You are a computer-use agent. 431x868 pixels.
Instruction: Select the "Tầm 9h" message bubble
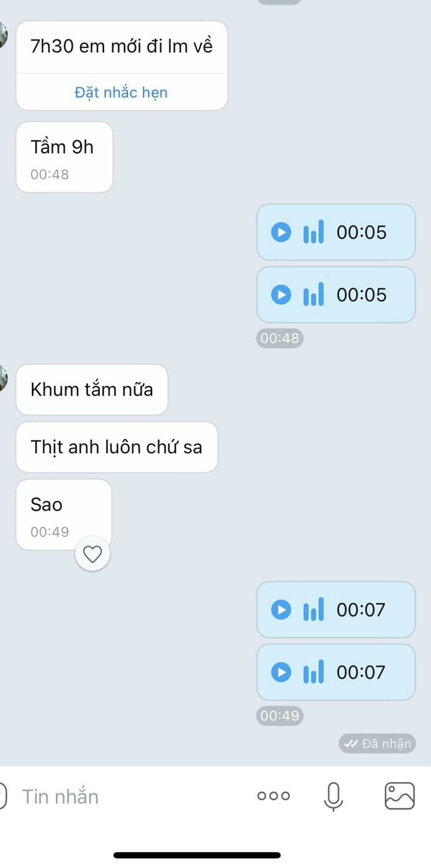[64, 157]
